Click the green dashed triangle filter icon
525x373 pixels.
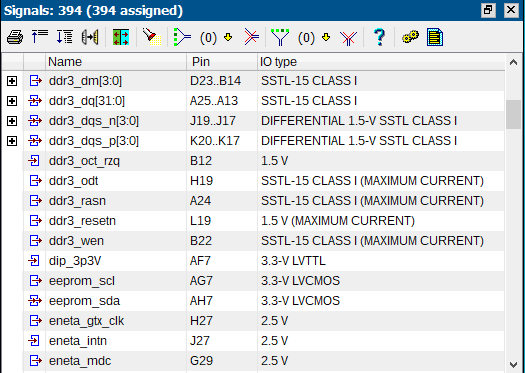(x=182, y=37)
